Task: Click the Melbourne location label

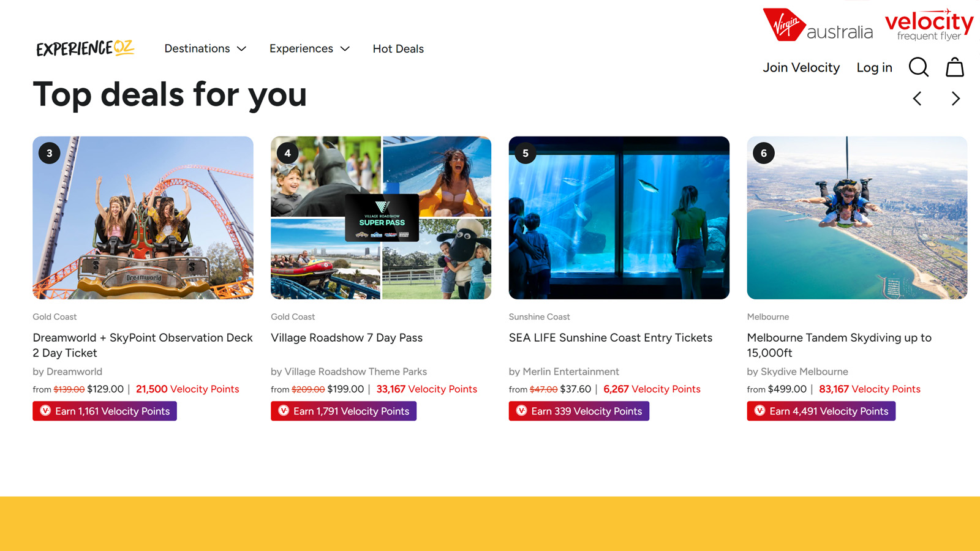Action: [x=768, y=317]
